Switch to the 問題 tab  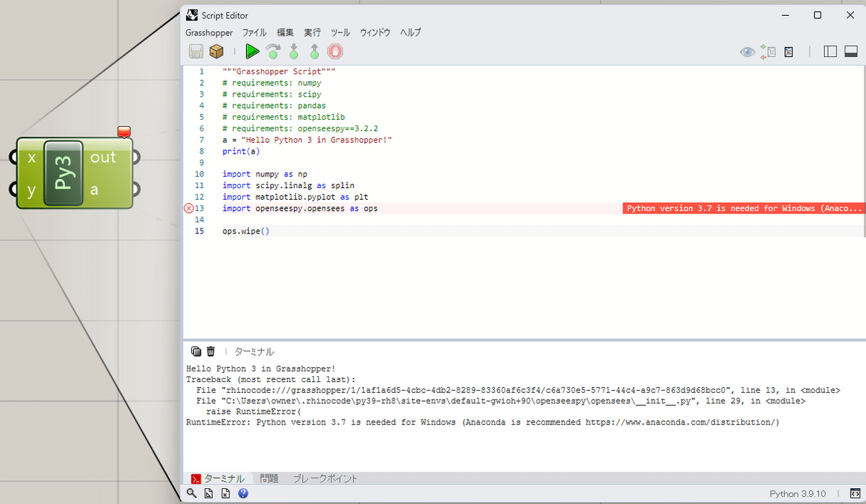tap(268, 478)
